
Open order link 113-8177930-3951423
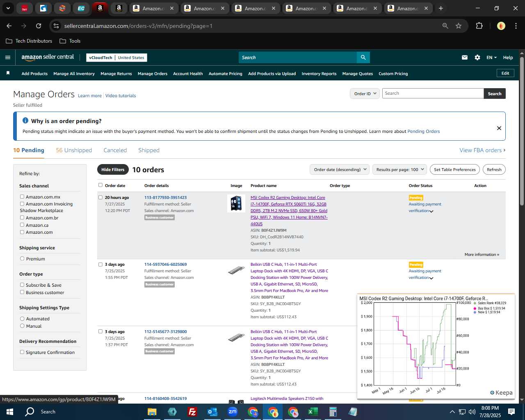tap(165, 197)
